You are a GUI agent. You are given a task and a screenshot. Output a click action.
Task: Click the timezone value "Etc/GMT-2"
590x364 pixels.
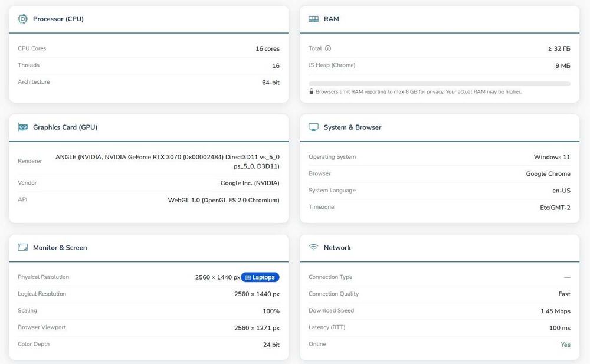(x=555, y=208)
